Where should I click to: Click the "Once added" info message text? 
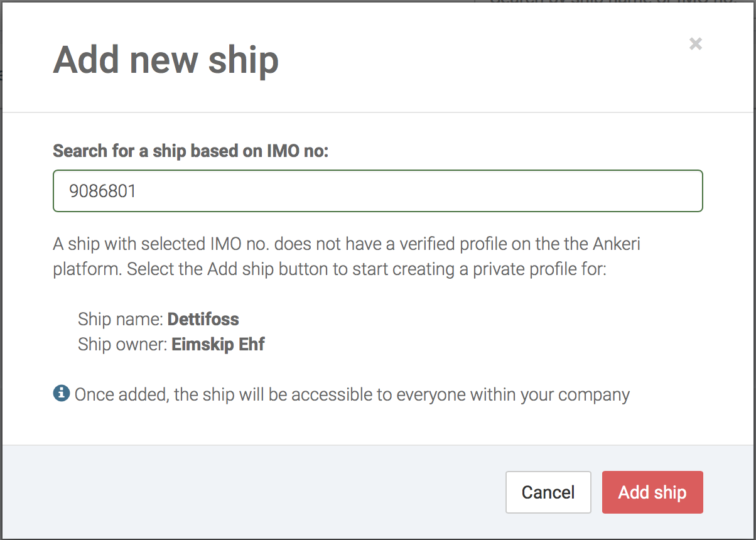pyautogui.click(x=352, y=395)
